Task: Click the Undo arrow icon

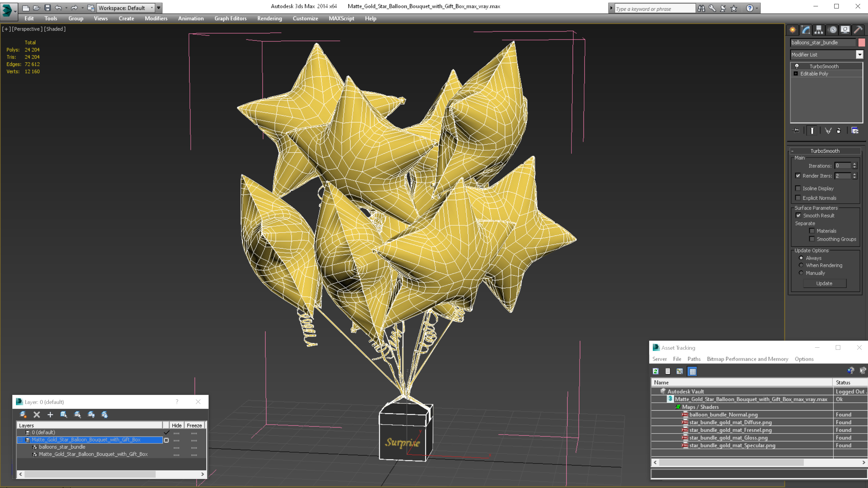Action: 58,8
